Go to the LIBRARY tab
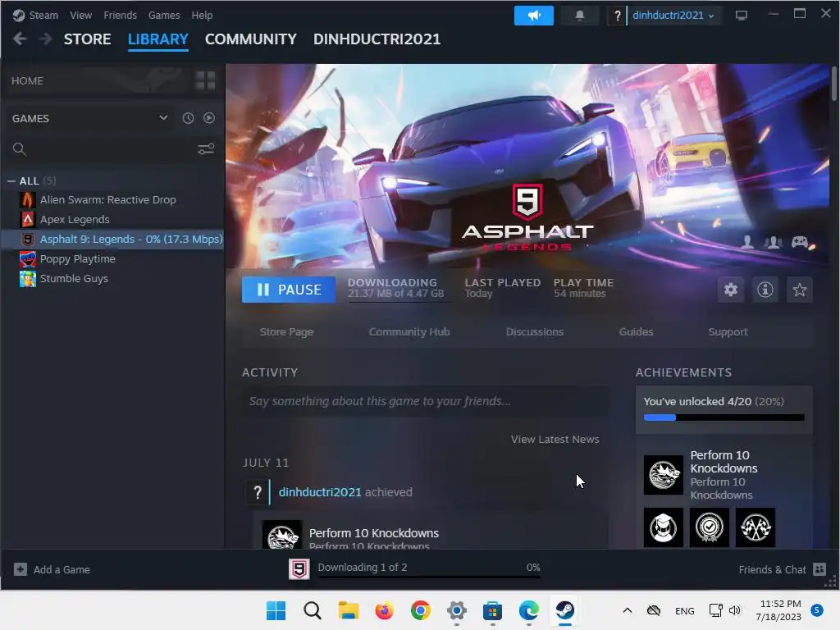 (158, 39)
